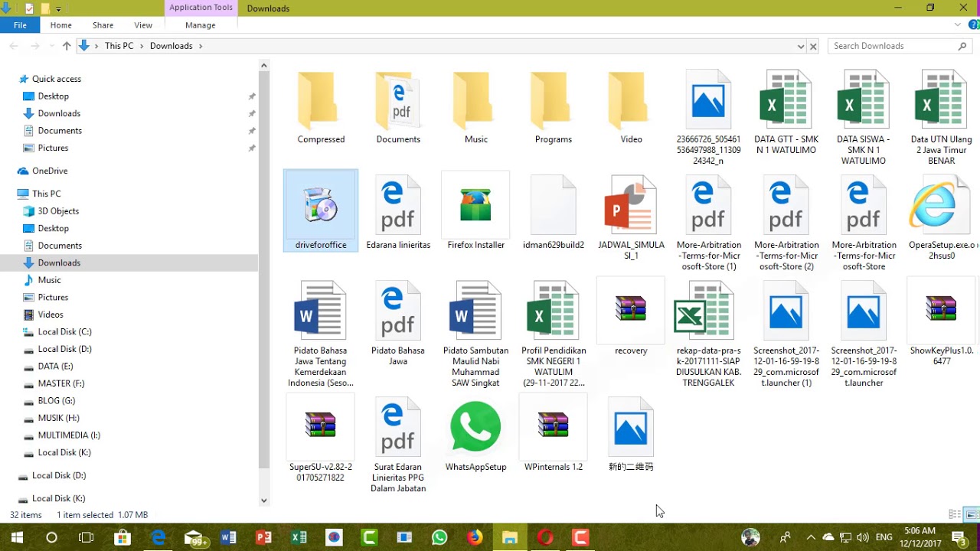Click This PC in address bar
Screen dimensions: 980x551
119,46
